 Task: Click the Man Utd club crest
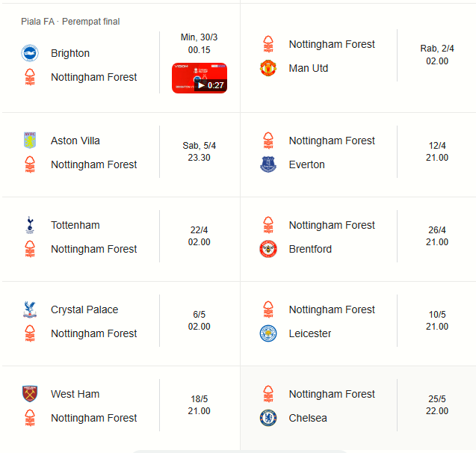[268, 68]
